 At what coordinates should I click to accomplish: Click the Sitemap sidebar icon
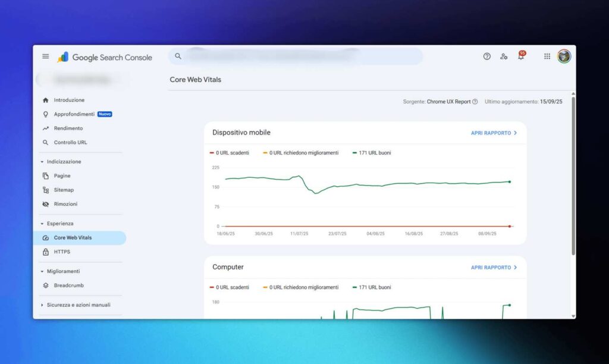pyautogui.click(x=46, y=190)
